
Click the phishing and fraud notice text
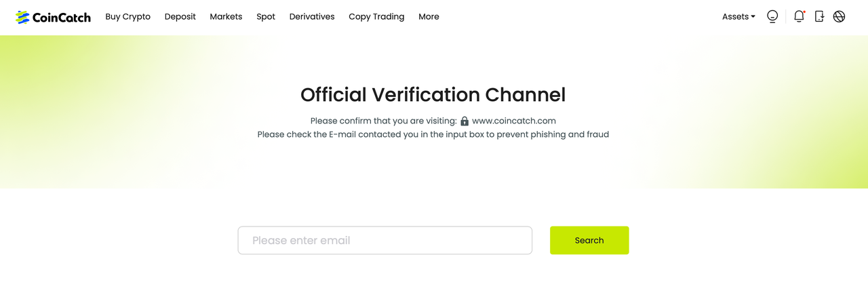point(433,134)
